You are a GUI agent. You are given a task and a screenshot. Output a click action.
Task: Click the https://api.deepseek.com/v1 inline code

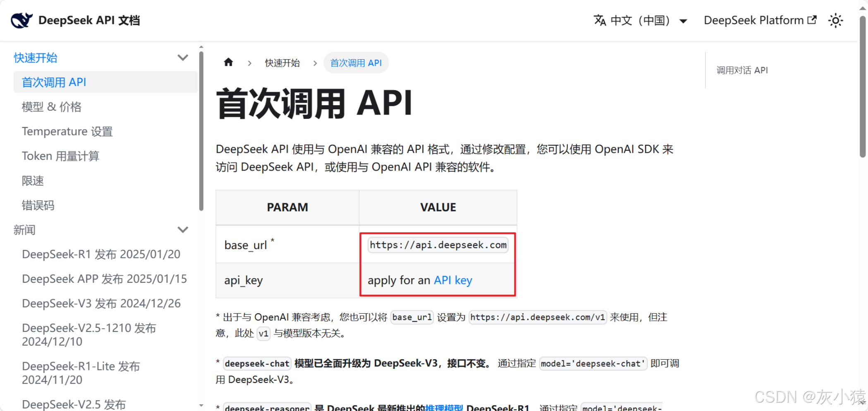click(538, 317)
